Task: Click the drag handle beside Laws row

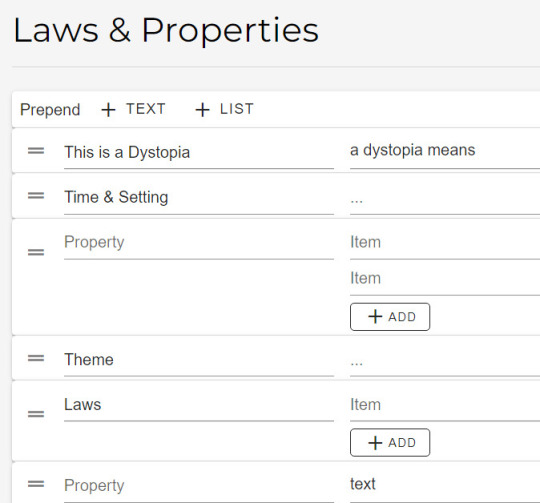Action: [x=36, y=414]
